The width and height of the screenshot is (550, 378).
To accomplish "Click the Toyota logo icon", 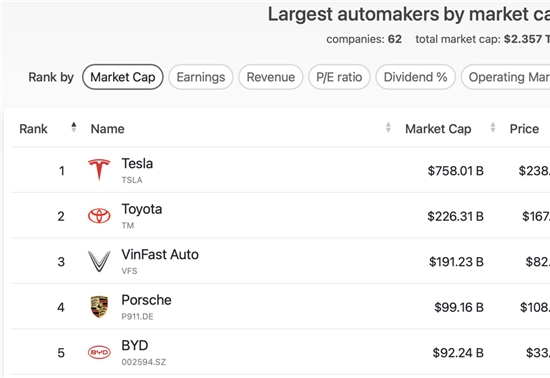I will click(99, 216).
